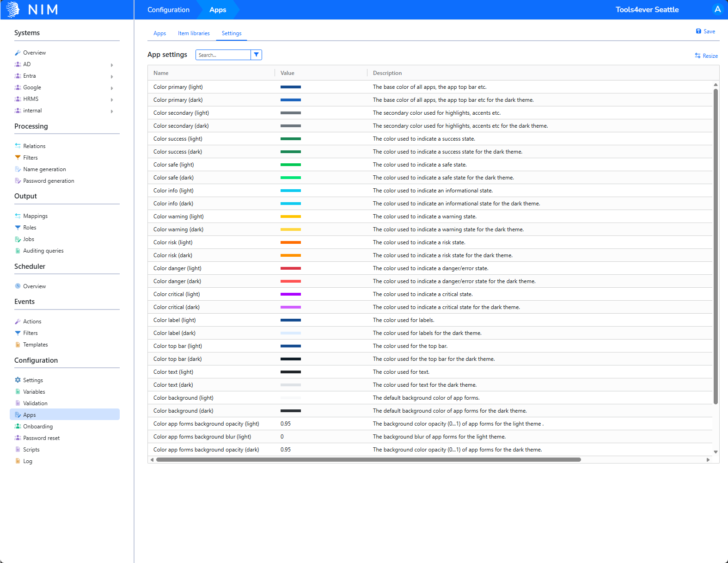
Task: Pick the Color danger (dark) swatch
Action: (x=291, y=281)
